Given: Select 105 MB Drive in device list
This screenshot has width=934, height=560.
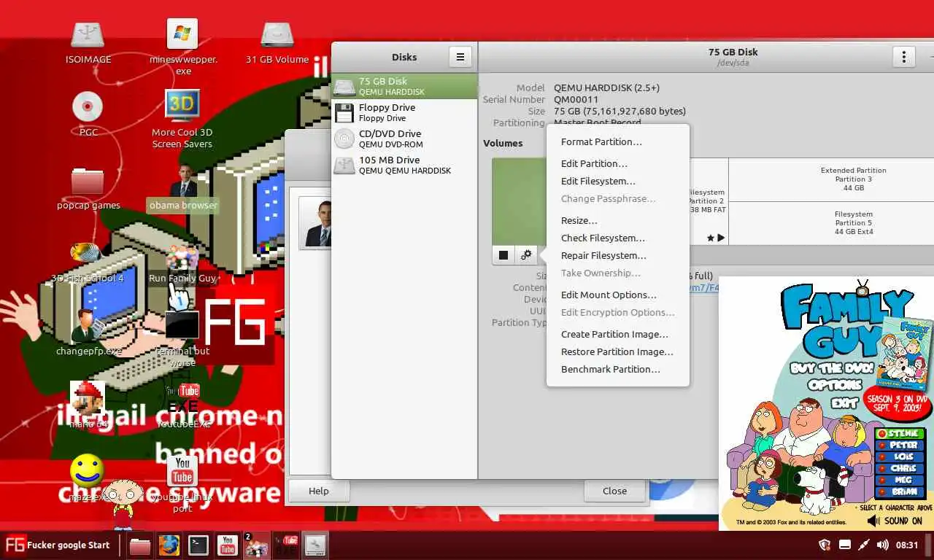Looking at the screenshot, I should click(404, 166).
